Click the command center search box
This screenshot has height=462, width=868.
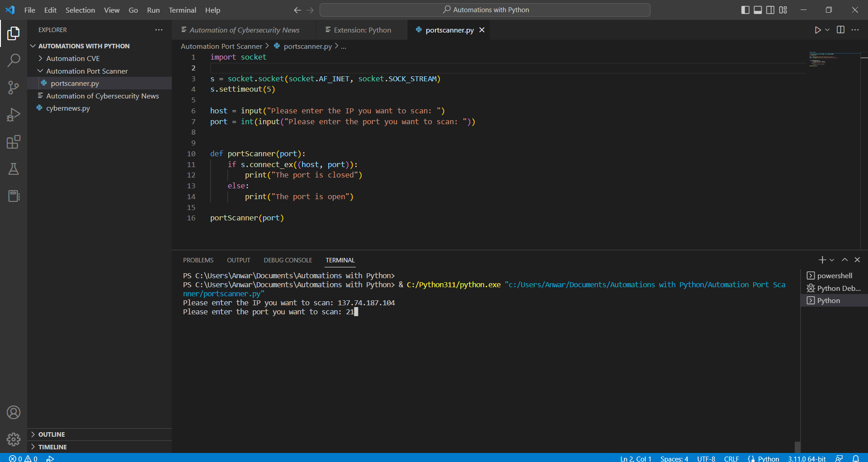485,10
